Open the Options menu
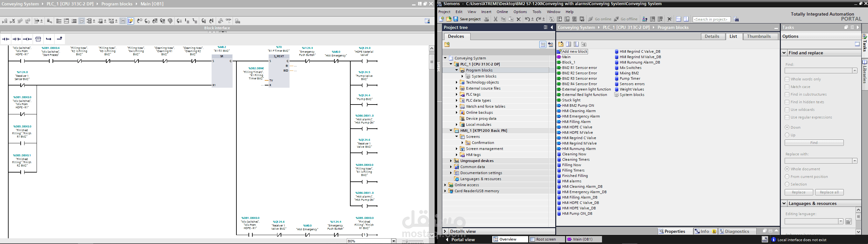The height and width of the screenshot is (244, 868). tap(520, 12)
